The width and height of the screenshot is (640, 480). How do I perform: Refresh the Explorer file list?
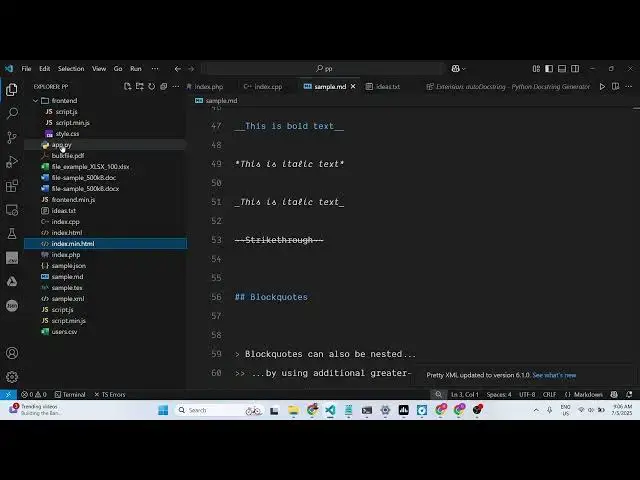151,87
